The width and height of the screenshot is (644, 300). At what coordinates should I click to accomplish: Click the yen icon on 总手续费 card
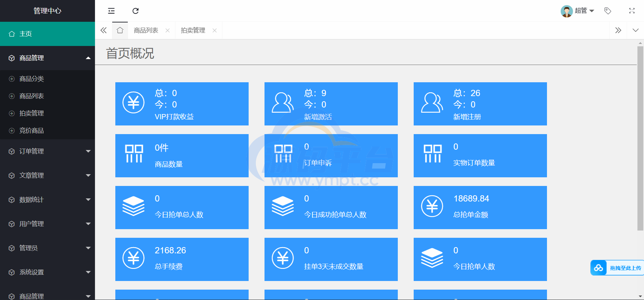click(x=134, y=258)
